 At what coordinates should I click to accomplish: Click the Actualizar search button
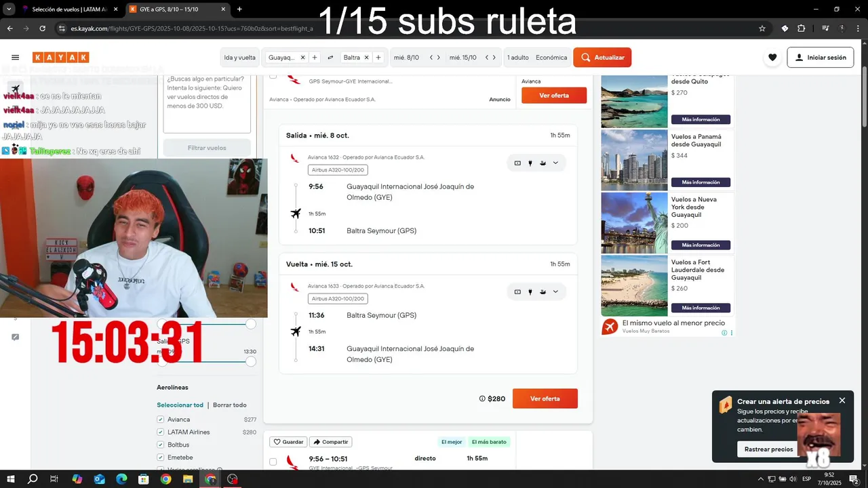pyautogui.click(x=602, y=58)
